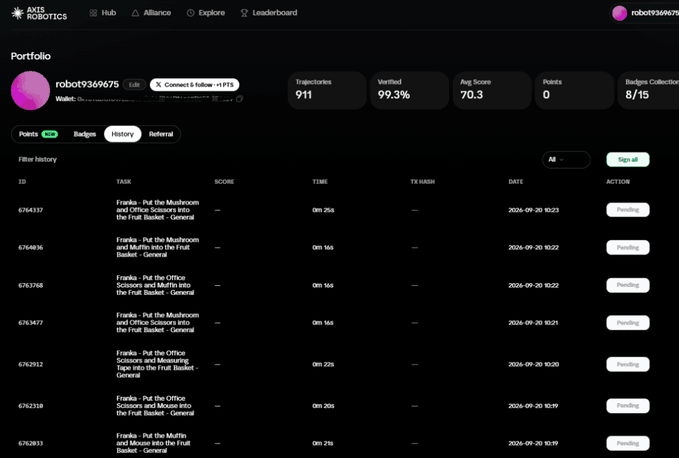This screenshot has height=458, width=679.
Task: Connect and follow on X
Action: coord(194,85)
